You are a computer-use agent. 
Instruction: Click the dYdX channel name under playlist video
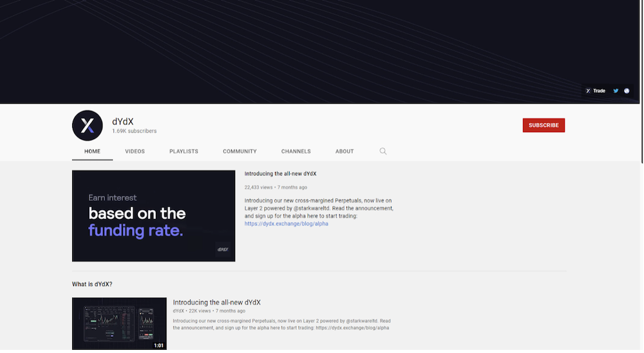click(178, 310)
